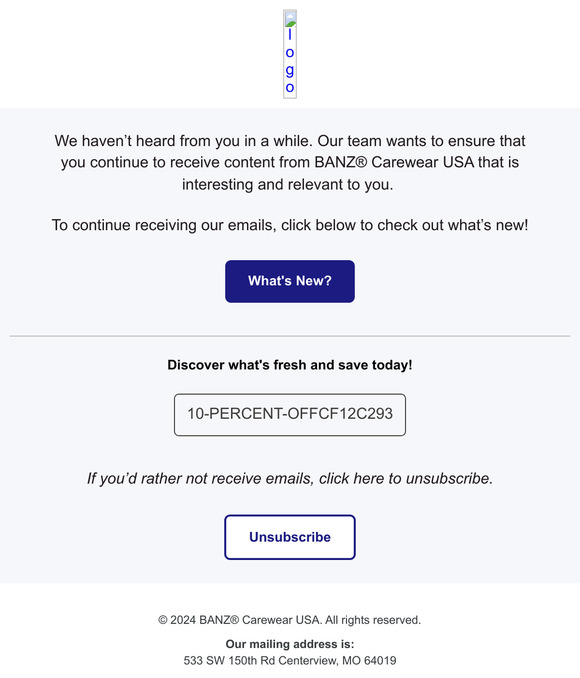
Task: Click 'Centerview, MO 64019' in the address
Action: [x=337, y=660]
